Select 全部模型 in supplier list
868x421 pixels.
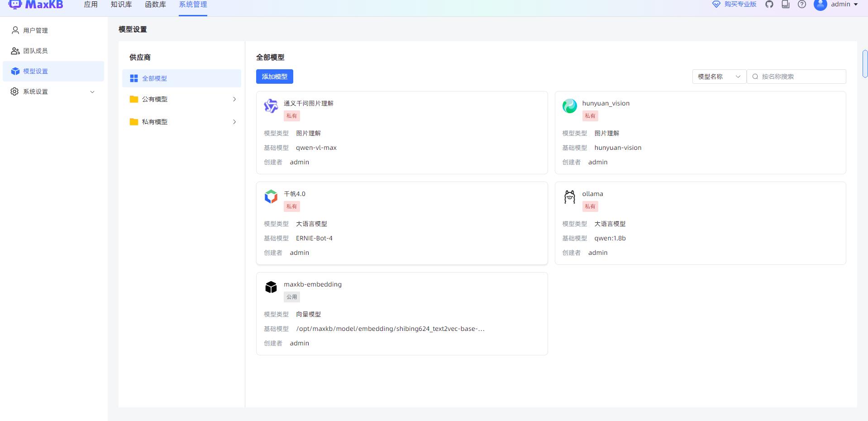(181, 78)
